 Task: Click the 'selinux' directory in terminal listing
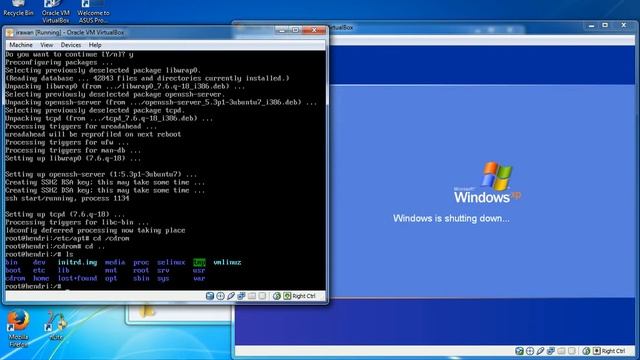click(x=171, y=262)
